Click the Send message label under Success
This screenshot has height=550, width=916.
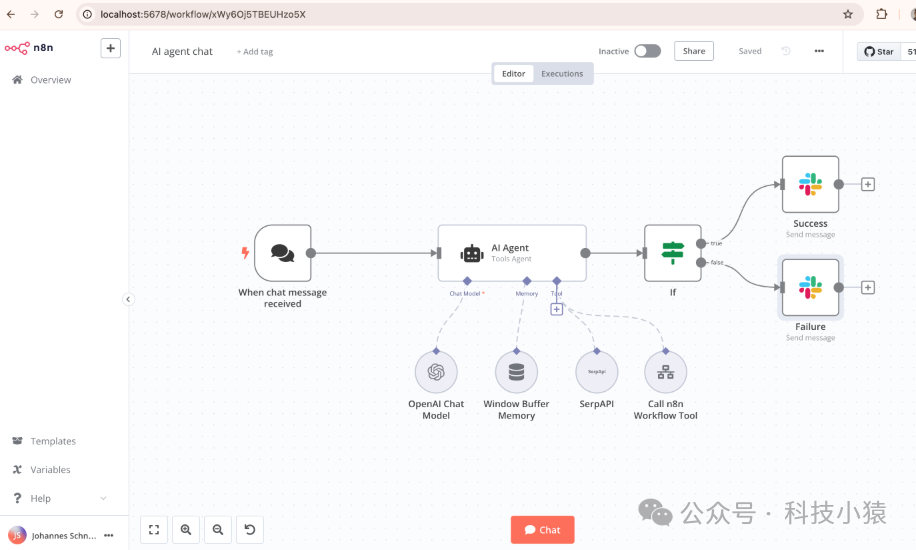coord(810,234)
